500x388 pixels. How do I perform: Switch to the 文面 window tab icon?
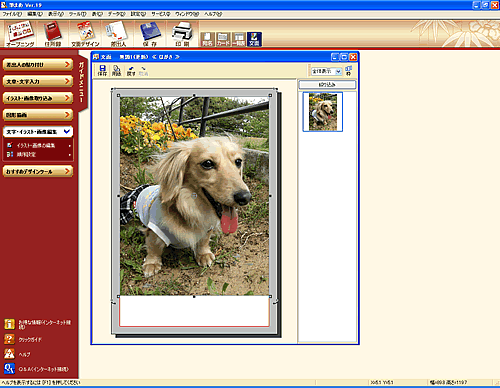(x=254, y=39)
